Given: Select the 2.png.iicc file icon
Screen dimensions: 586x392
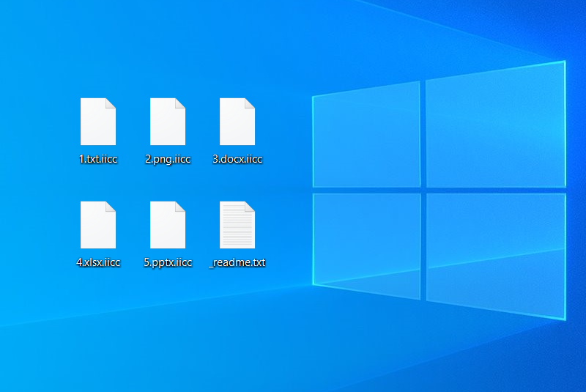Looking at the screenshot, I should (x=168, y=121).
